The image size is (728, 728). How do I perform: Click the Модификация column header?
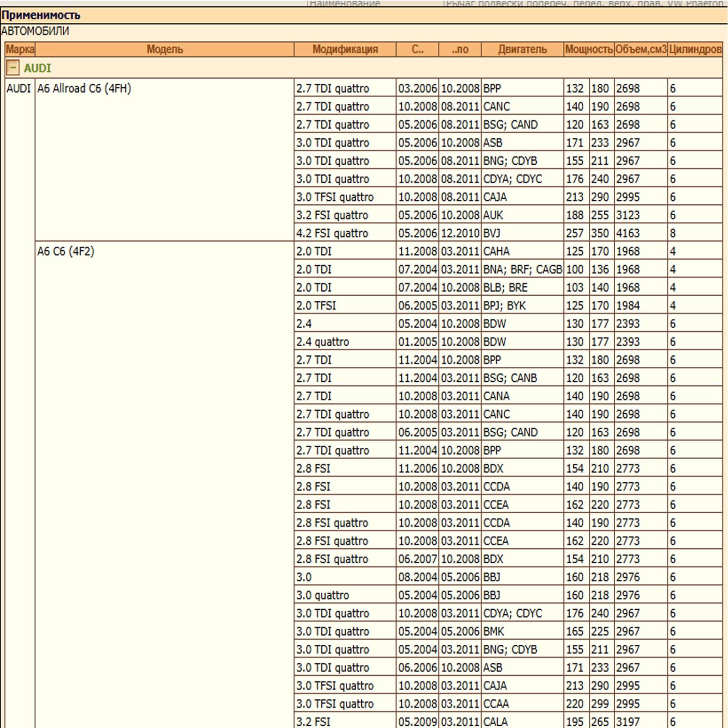point(345,49)
